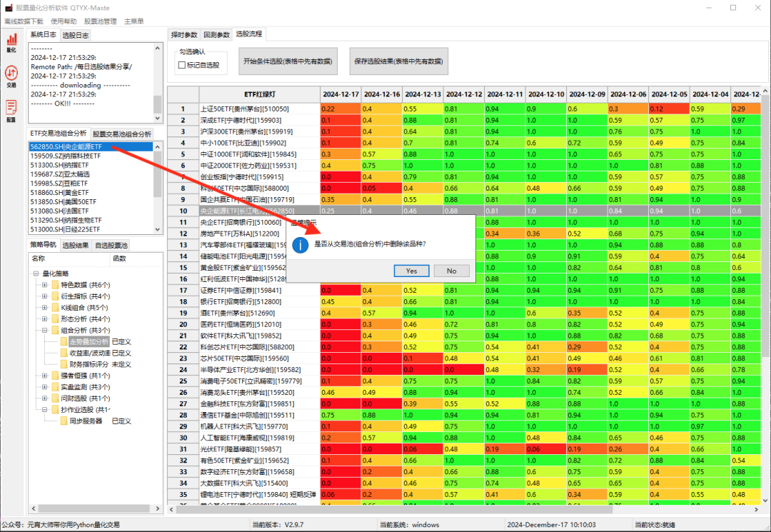
Task: Click the folder icon beside 同步服务器
Action: click(64, 421)
